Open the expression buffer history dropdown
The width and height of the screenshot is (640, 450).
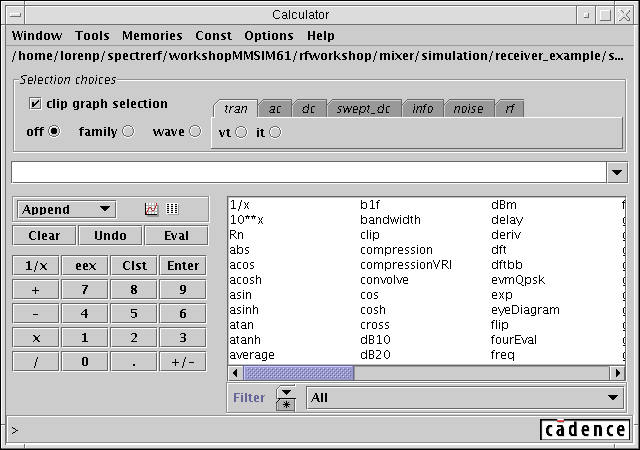pos(616,172)
